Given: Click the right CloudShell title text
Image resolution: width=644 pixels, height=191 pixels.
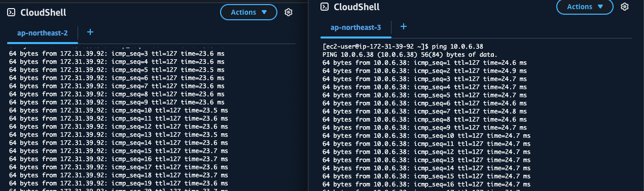Looking at the screenshot, I should coord(356,7).
